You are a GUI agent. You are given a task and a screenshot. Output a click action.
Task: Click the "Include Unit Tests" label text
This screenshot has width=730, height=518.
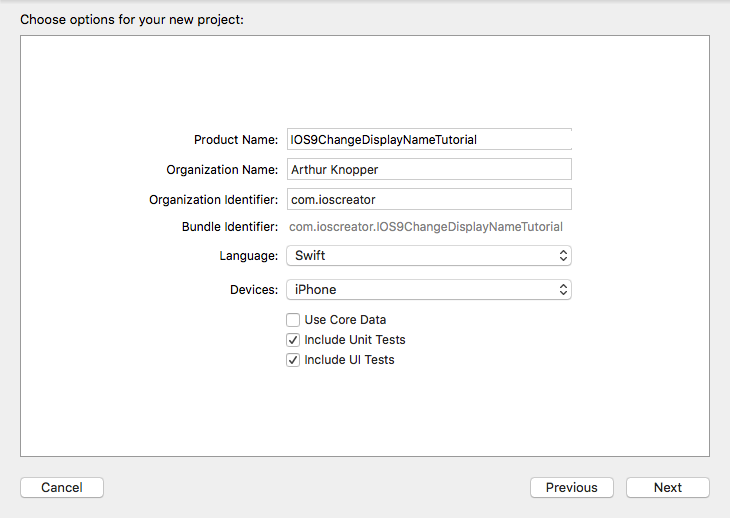click(355, 340)
